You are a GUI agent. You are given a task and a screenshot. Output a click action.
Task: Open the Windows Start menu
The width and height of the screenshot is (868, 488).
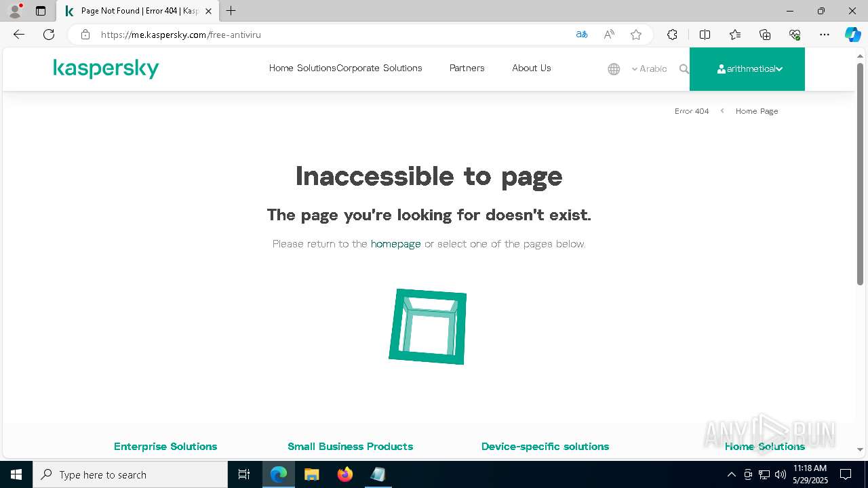coord(16,474)
